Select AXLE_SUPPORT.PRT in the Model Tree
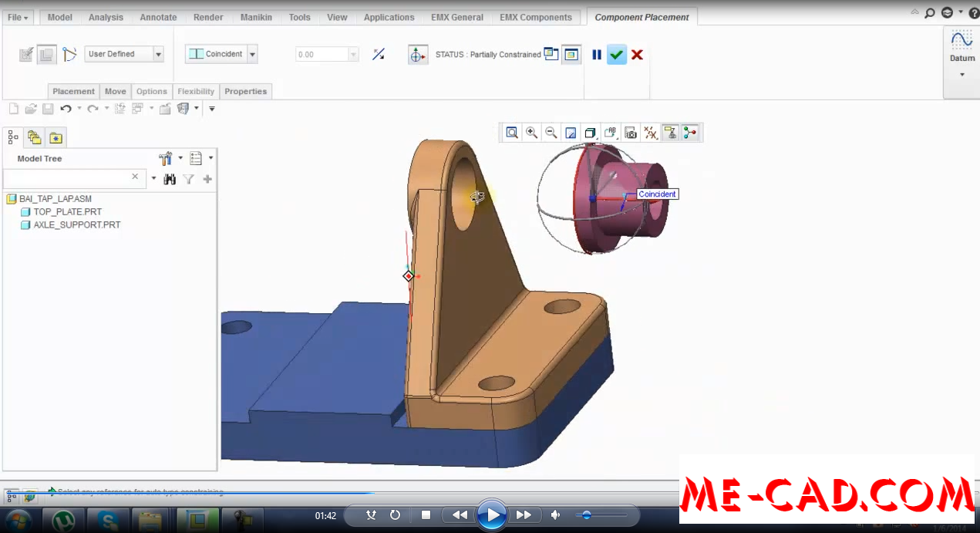 [77, 225]
